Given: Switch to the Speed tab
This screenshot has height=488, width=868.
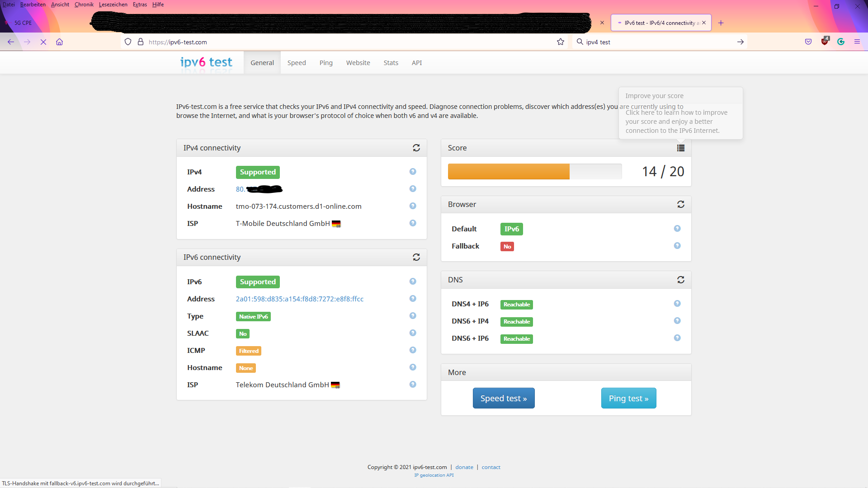Looking at the screenshot, I should coord(297,63).
